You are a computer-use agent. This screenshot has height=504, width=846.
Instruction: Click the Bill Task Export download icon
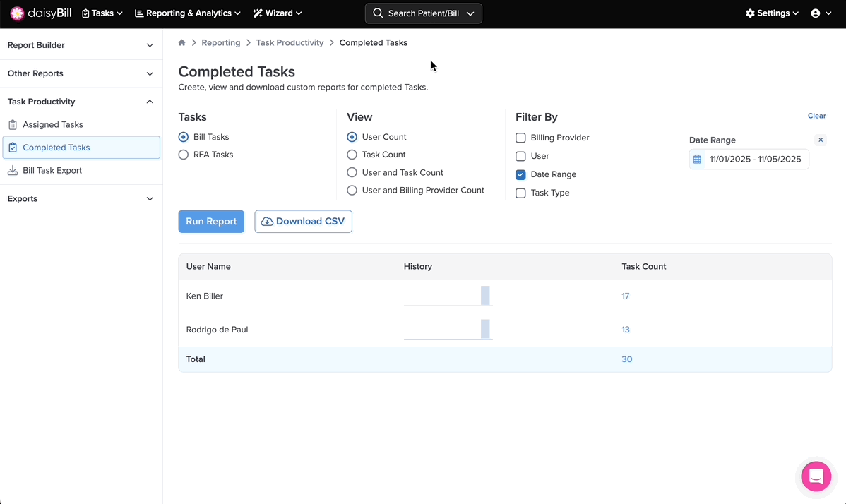[13, 171]
